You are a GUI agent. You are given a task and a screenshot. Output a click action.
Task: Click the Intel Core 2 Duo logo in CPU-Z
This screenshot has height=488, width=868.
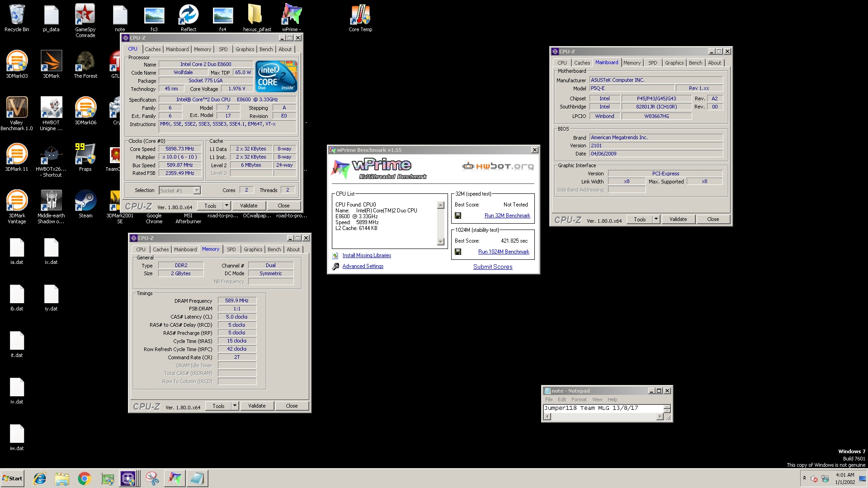coord(276,76)
